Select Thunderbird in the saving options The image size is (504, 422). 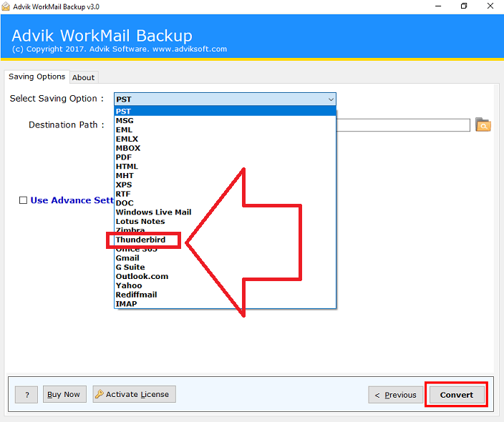coord(225,240)
